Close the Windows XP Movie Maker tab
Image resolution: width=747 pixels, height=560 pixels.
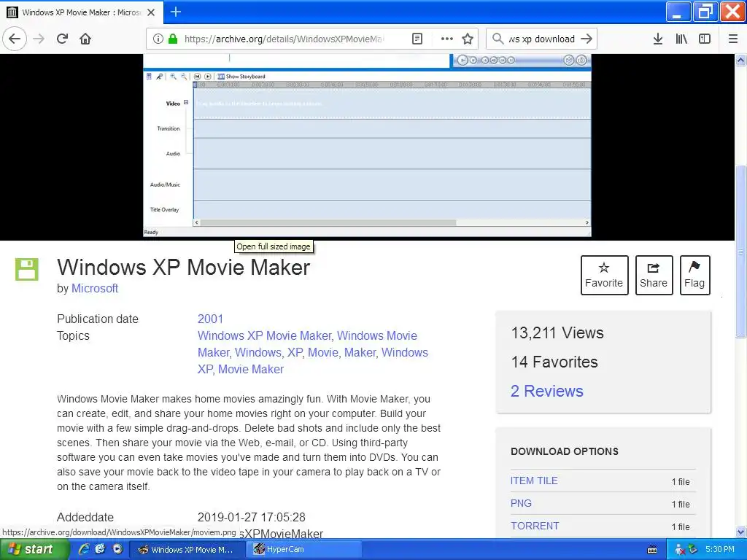coord(151,12)
